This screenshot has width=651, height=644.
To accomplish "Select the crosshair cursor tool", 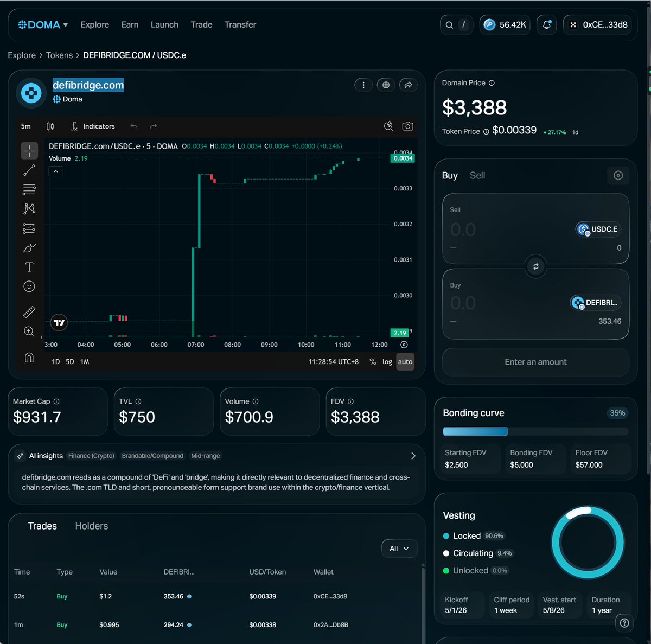I will pyautogui.click(x=29, y=150).
